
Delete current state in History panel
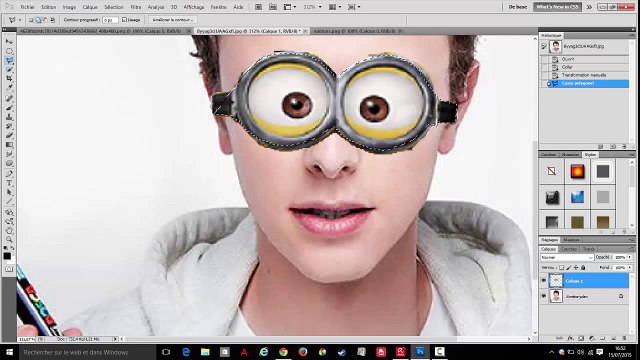pyautogui.click(x=624, y=147)
